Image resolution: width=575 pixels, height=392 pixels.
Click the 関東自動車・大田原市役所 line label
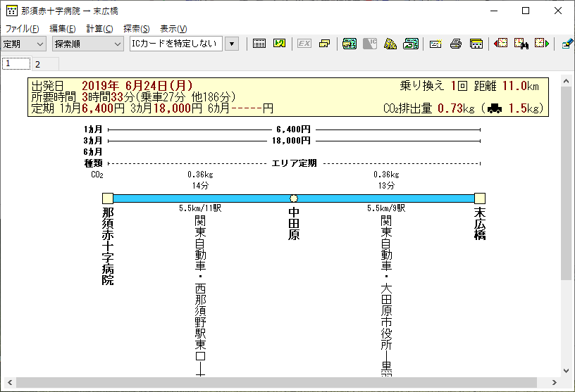(386, 296)
